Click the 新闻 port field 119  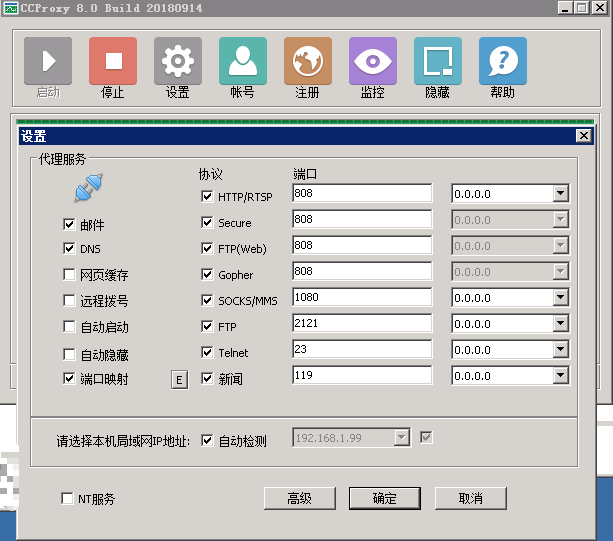coord(362,375)
